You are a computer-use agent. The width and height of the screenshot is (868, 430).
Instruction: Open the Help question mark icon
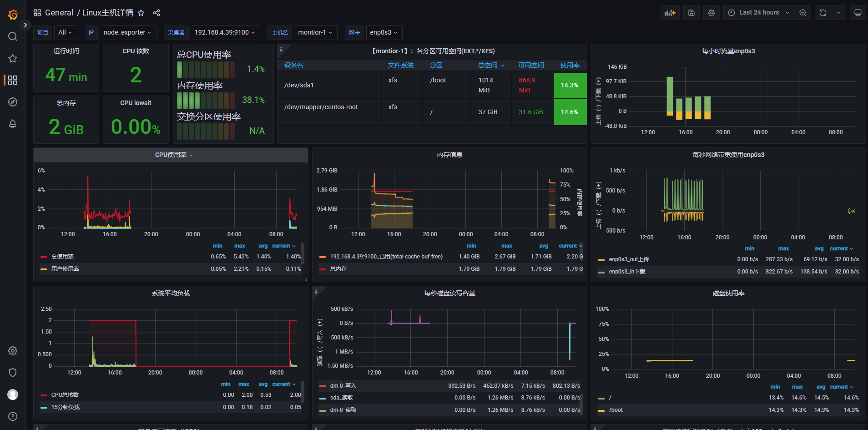[13, 416]
